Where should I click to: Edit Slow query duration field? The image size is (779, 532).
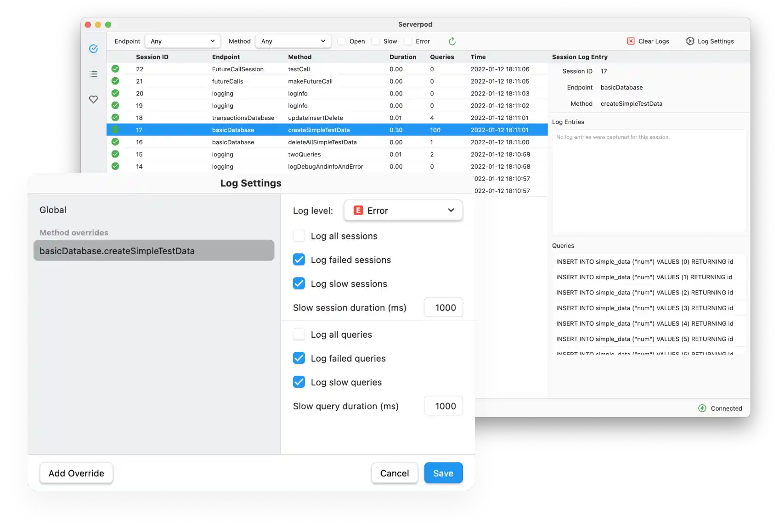click(x=444, y=406)
